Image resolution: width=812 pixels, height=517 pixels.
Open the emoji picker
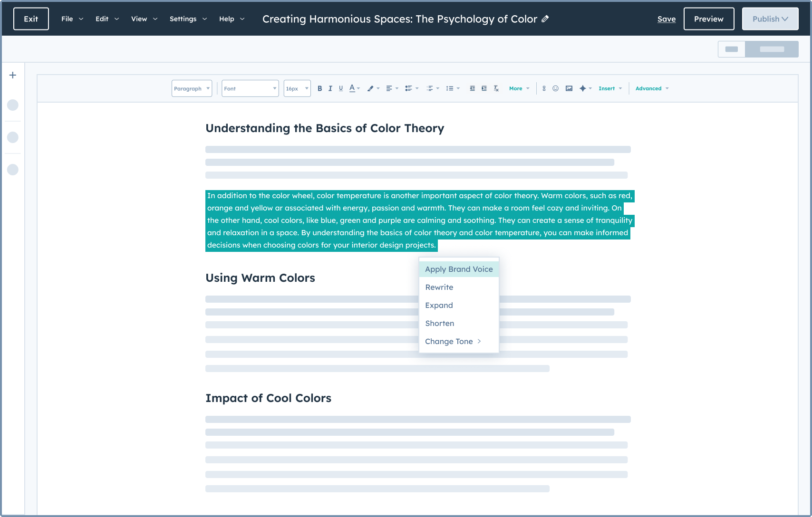(x=555, y=88)
